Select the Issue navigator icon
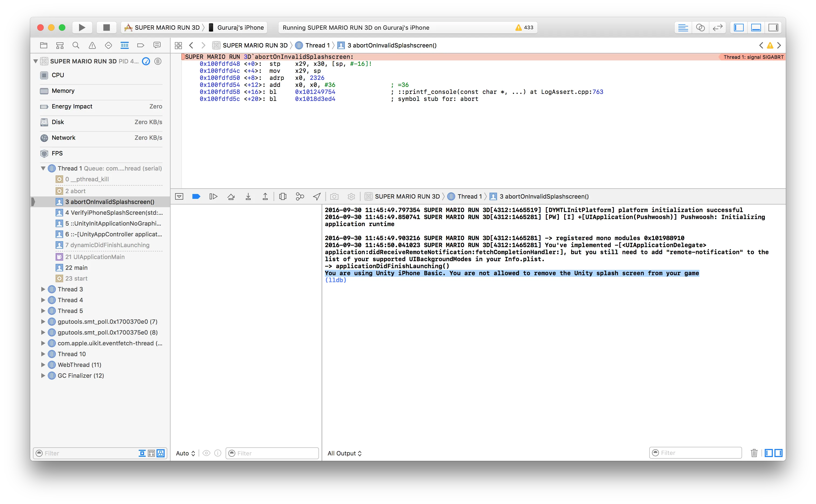816x504 pixels. (x=92, y=45)
